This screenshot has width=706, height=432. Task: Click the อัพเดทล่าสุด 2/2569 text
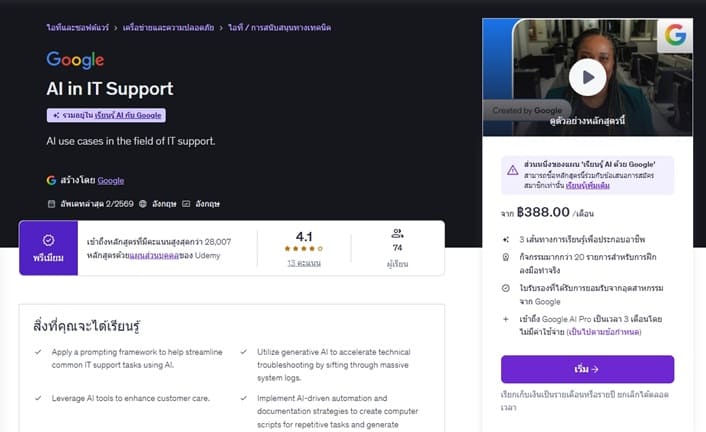point(97,204)
